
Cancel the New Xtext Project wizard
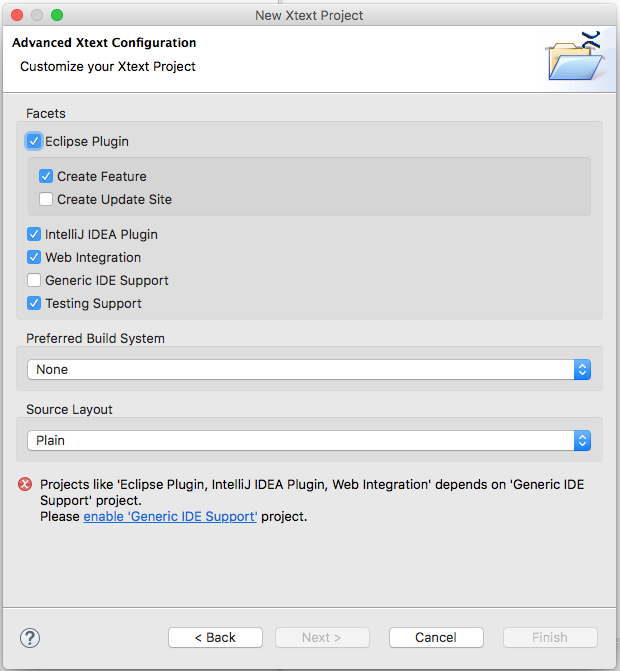436,638
